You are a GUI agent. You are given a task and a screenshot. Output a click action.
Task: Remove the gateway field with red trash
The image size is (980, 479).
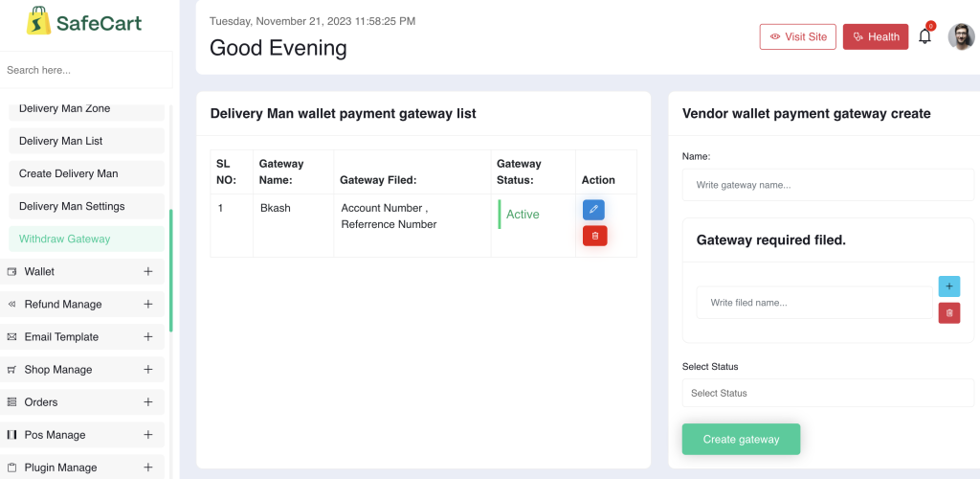pyautogui.click(x=948, y=312)
